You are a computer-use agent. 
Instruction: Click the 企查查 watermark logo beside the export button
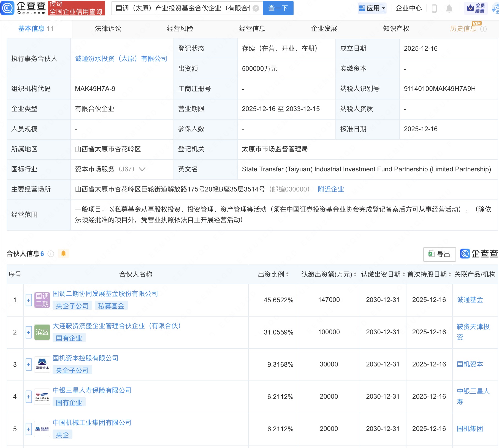tap(465, 254)
